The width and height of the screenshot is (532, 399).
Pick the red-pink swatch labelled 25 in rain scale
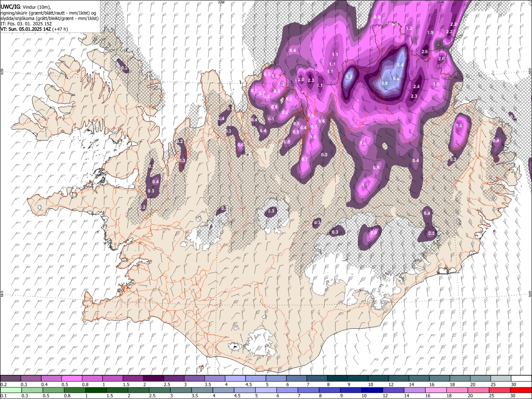(x=500, y=390)
